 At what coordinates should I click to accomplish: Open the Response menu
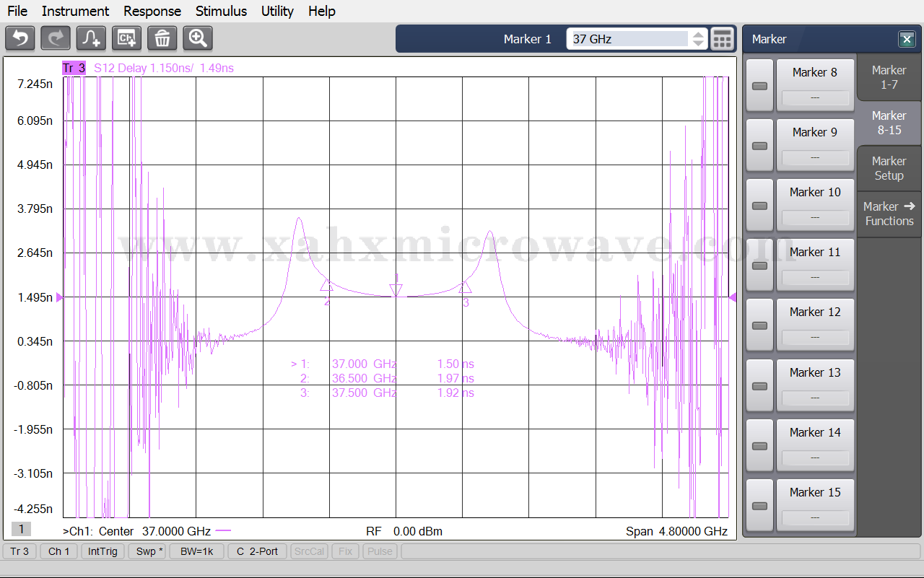point(152,11)
